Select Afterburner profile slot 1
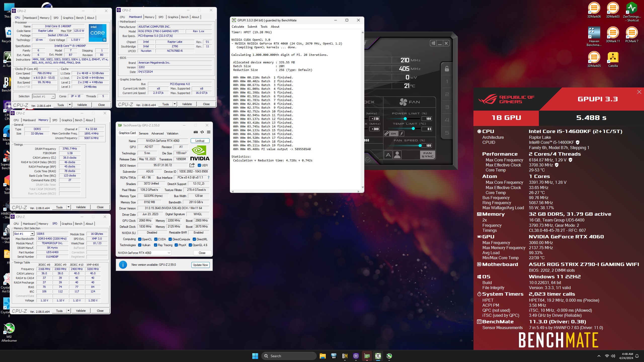The height and width of the screenshot is (362, 644). (447, 81)
